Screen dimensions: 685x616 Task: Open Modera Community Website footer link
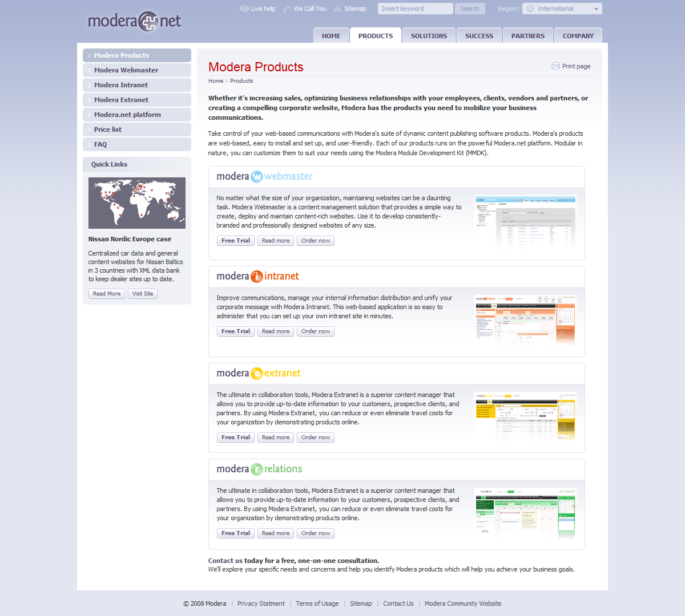(463, 603)
